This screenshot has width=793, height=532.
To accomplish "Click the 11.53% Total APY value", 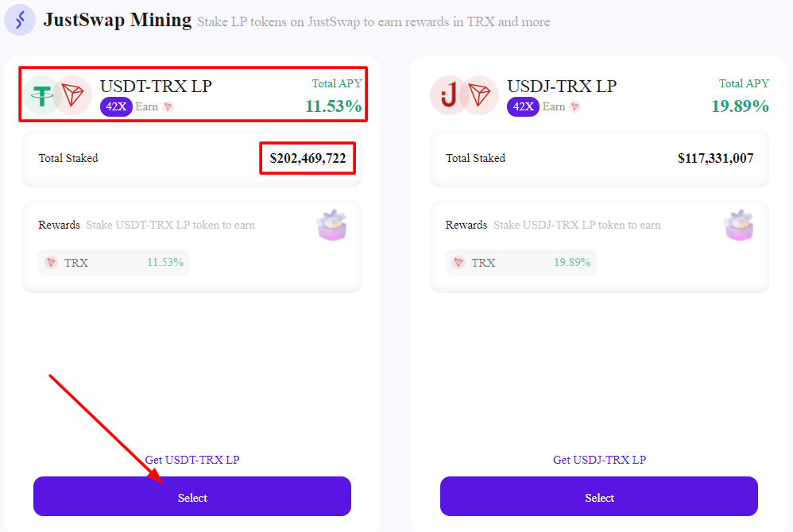I will 333,106.
